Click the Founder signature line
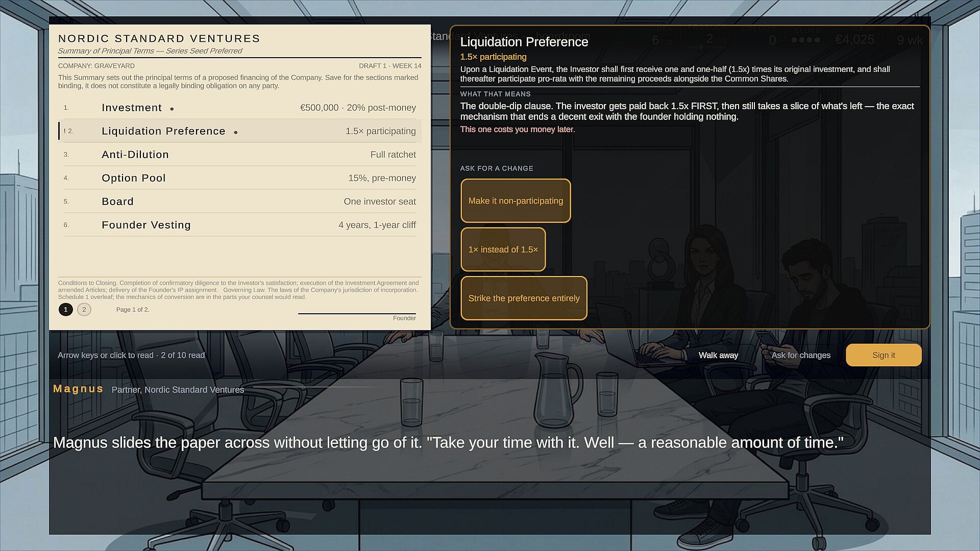 (357, 314)
